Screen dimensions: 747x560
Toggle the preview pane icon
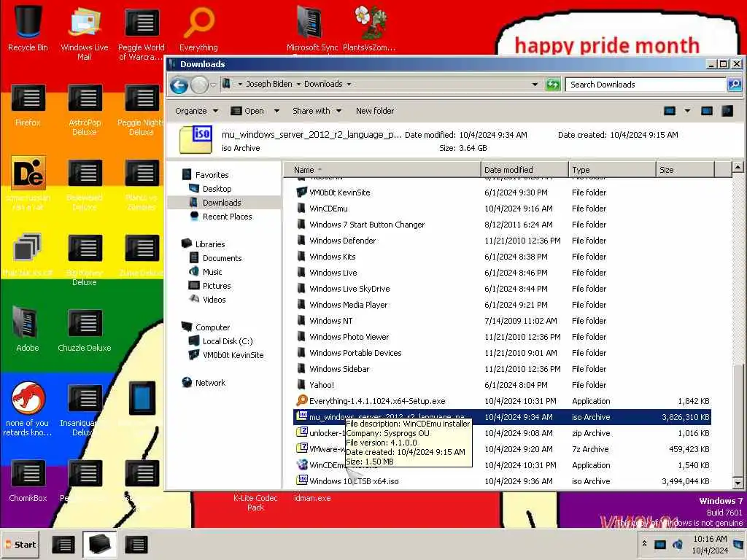[706, 111]
